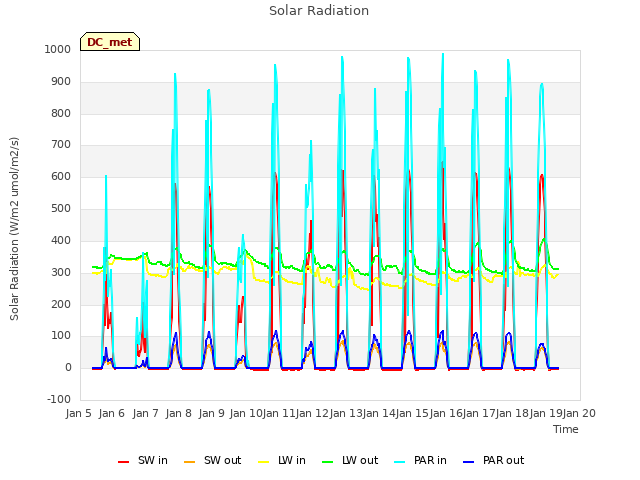The height and width of the screenshot is (480, 640).
Task: Select the 'LW in' legend label
Action: (x=292, y=460)
